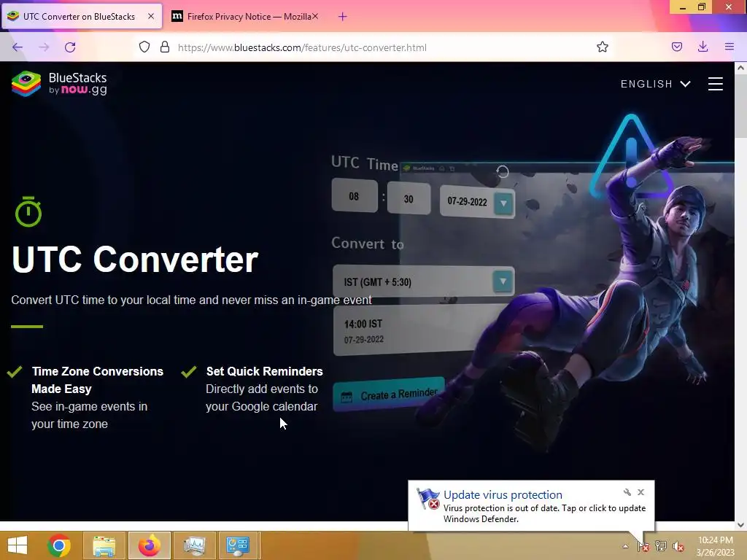Switch to UTC Converter on BlueStacks tab
The image size is (747, 560).
click(82, 16)
